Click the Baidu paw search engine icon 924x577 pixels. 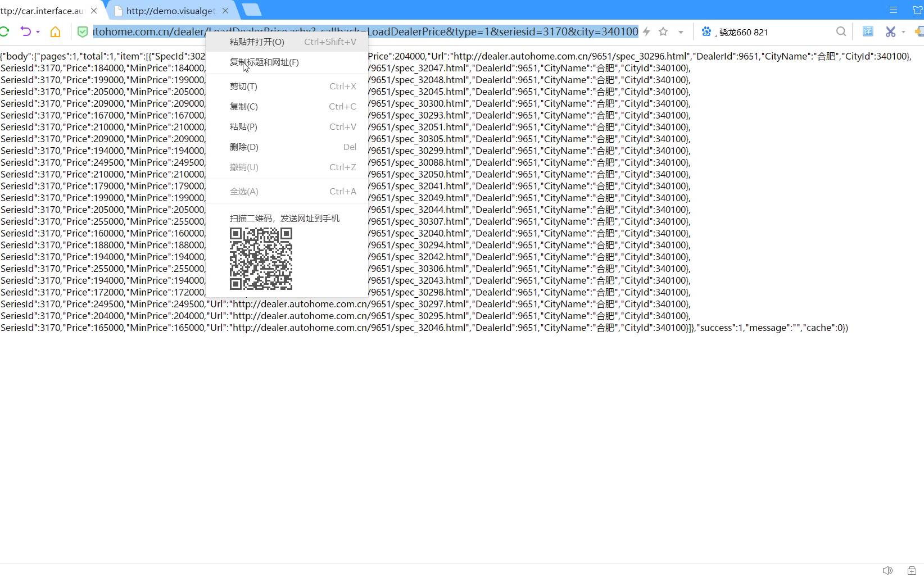pyautogui.click(x=706, y=32)
